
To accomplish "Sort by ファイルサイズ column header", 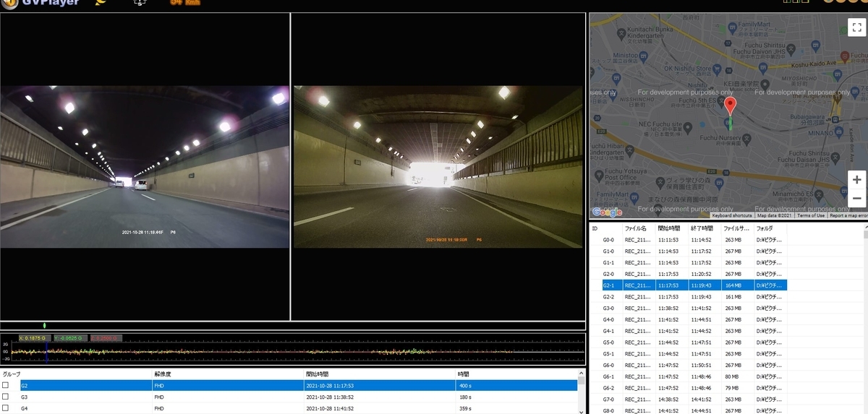I will pyautogui.click(x=739, y=228).
